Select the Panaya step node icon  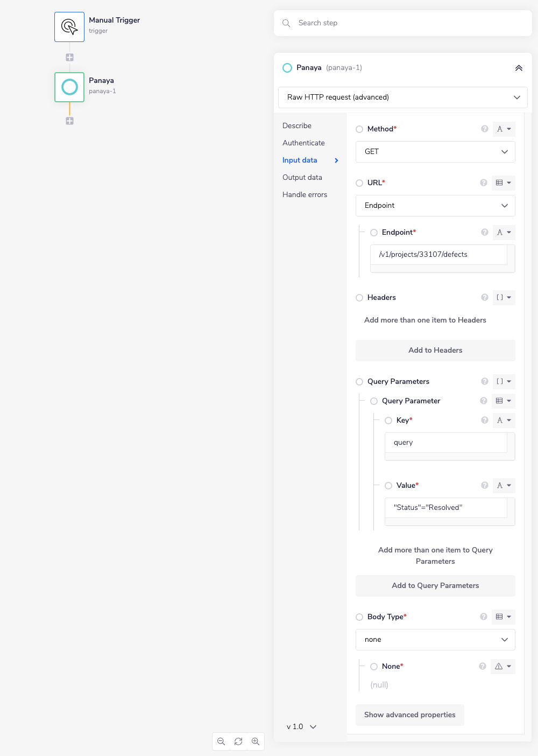click(x=69, y=87)
